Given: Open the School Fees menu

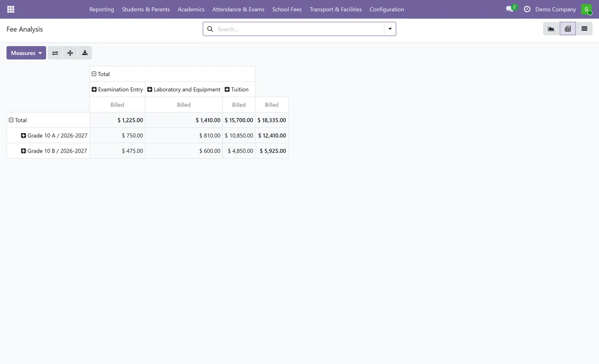Looking at the screenshot, I should click(287, 9).
